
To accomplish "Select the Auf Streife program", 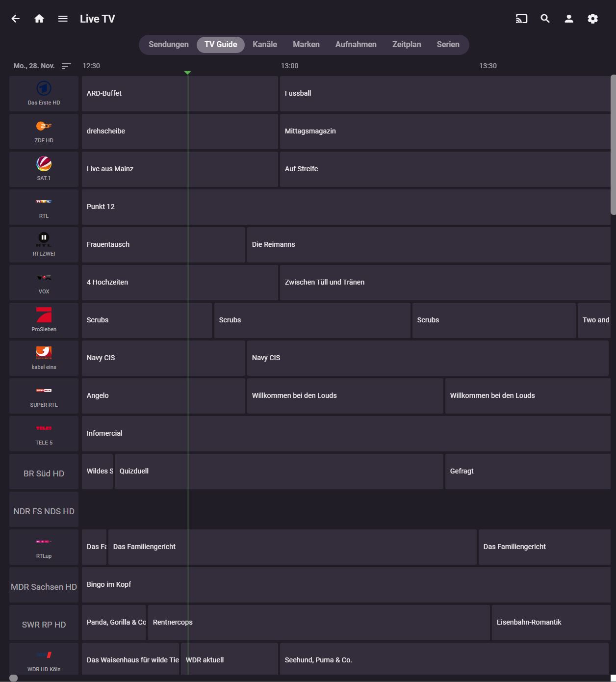I will [445, 169].
